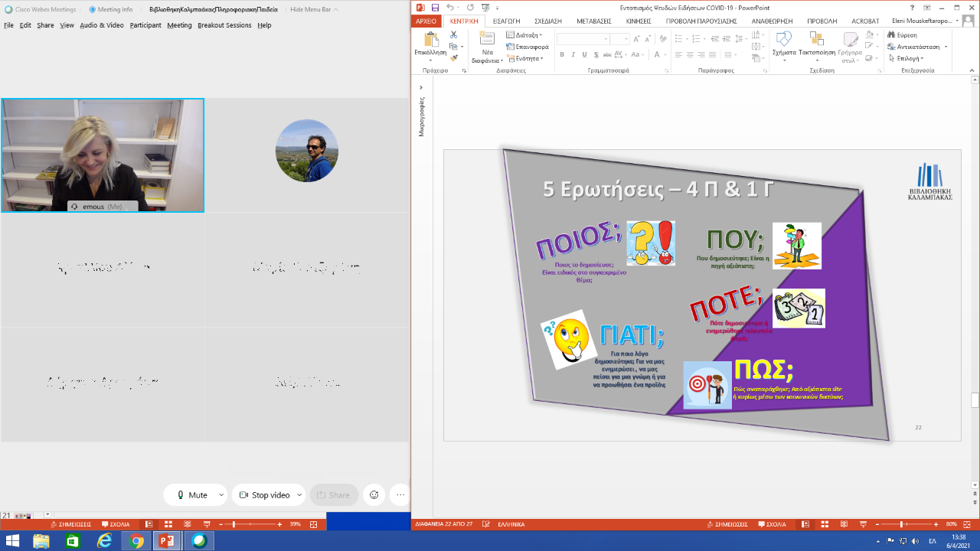Open Google Chrome from the taskbar
Viewport: 980px width, 551px height.
pyautogui.click(x=136, y=541)
